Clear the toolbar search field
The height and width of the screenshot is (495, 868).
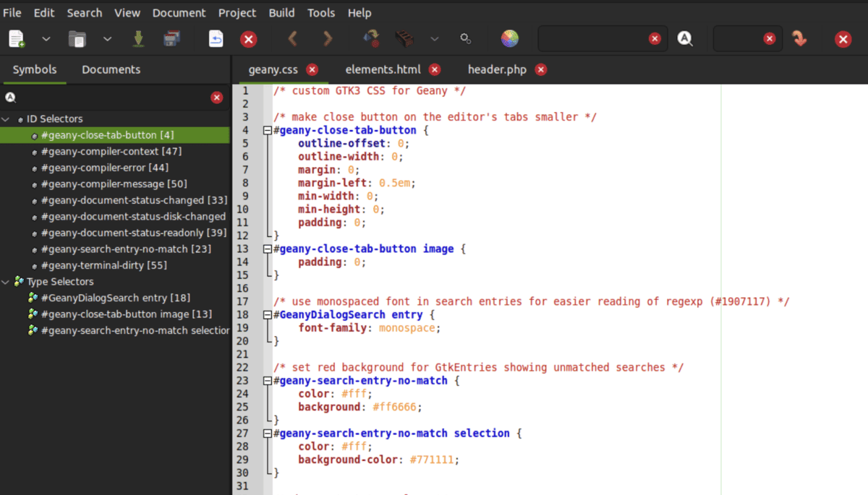[x=655, y=39]
